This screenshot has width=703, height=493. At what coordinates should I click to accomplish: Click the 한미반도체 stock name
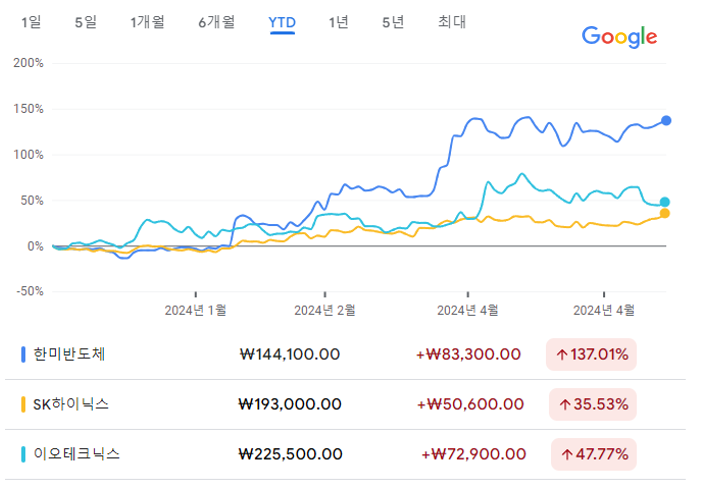[69, 354]
